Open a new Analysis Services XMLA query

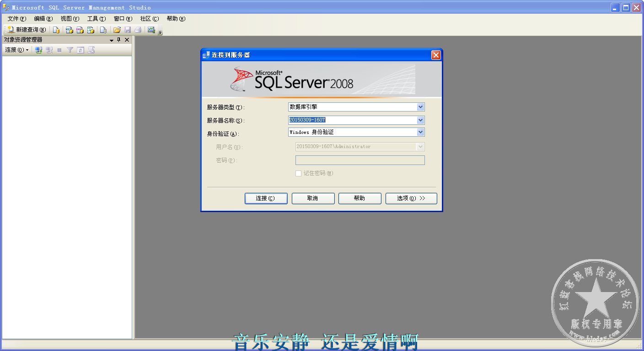91,30
